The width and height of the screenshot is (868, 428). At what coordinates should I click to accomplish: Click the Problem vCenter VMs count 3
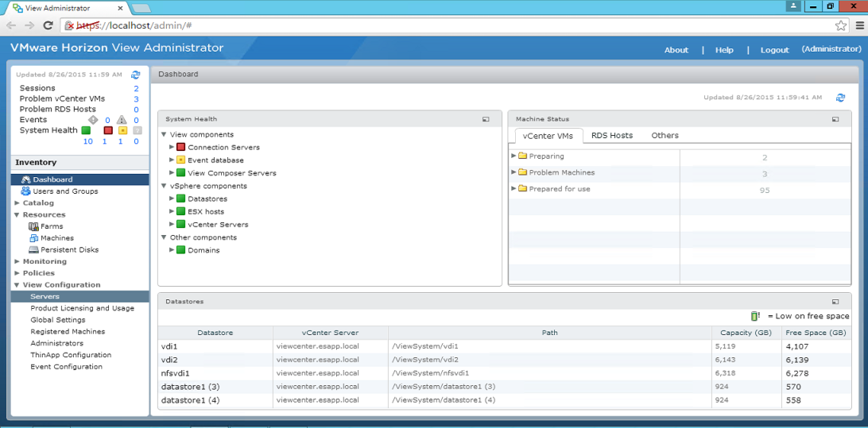136,99
